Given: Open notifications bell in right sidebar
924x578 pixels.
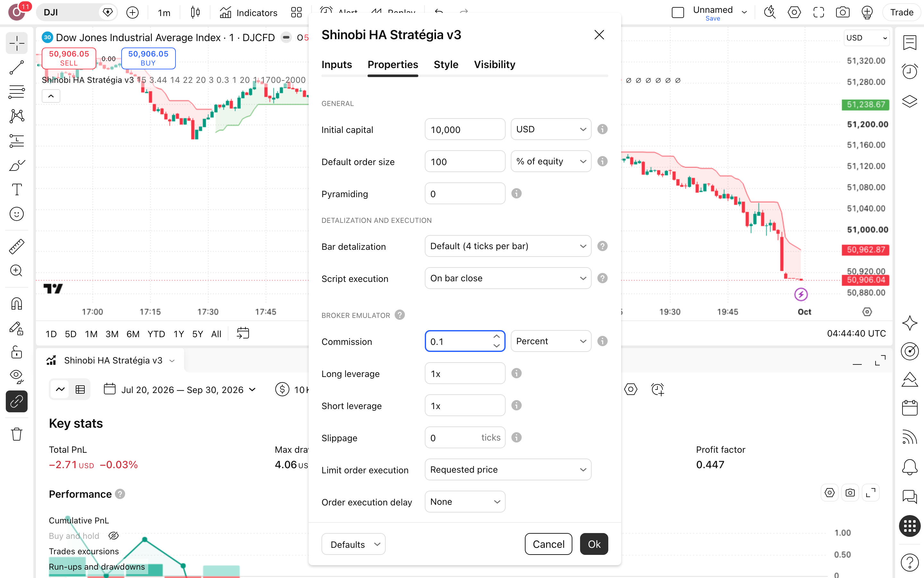Looking at the screenshot, I should (910, 467).
